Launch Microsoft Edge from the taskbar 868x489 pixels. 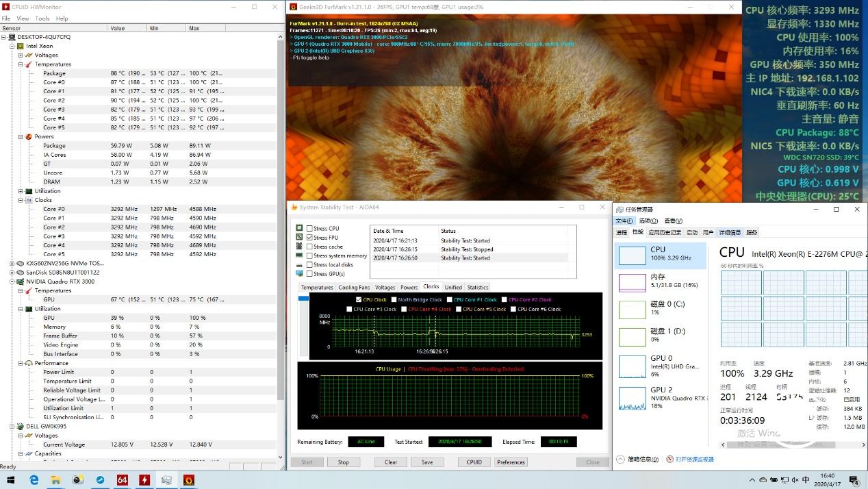34,480
